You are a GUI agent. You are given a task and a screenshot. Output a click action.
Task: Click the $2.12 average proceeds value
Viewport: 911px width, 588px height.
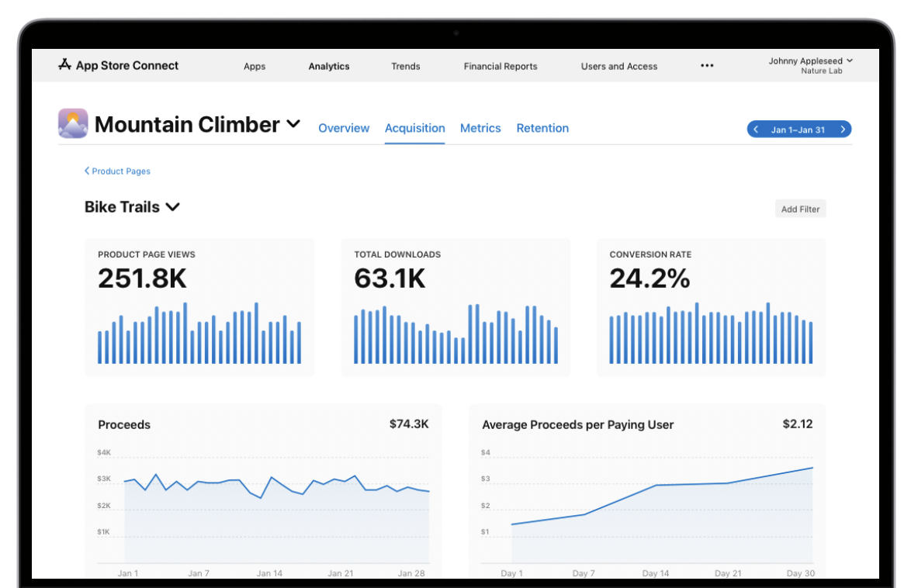(798, 424)
